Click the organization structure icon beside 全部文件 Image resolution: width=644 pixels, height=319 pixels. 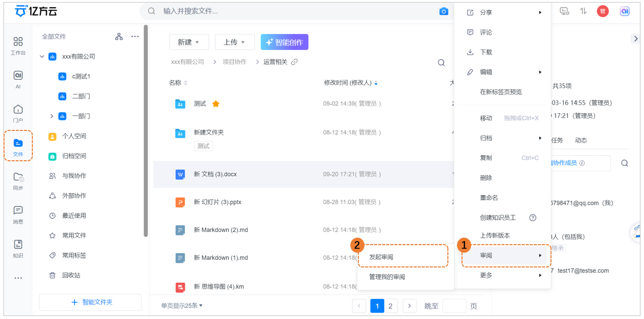[119, 36]
